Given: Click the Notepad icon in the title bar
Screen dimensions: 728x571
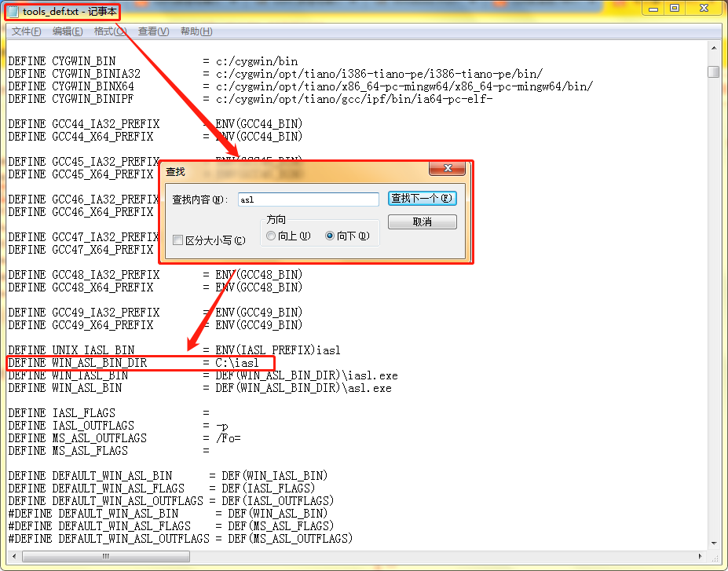Looking at the screenshot, I should tap(11, 11).
